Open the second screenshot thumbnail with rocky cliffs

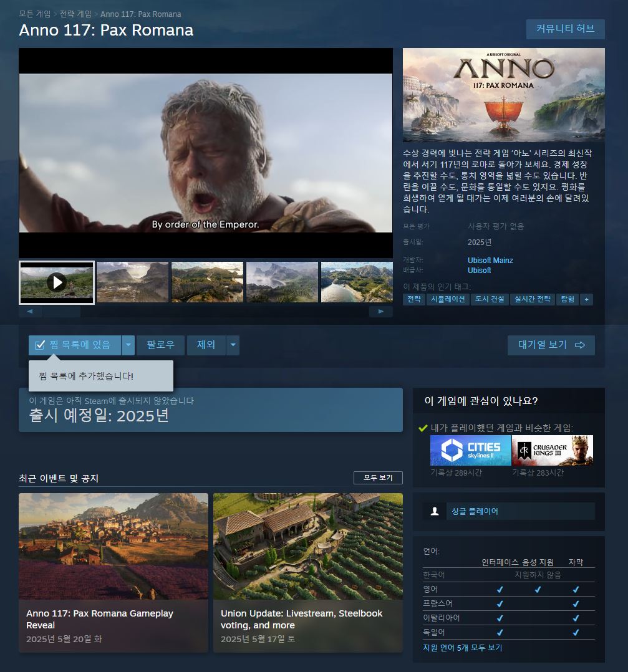(x=132, y=282)
